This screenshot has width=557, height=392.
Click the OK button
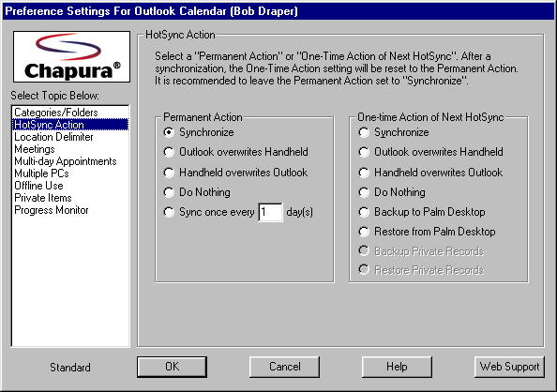click(172, 367)
